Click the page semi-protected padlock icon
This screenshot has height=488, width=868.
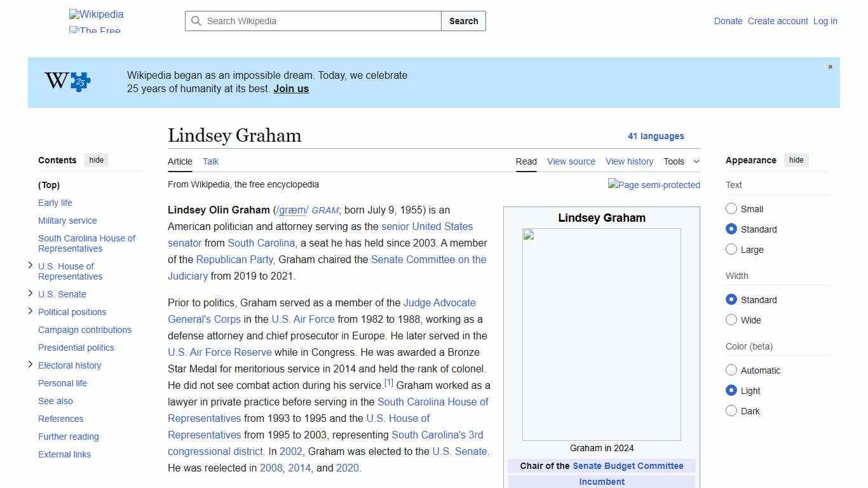tap(654, 185)
